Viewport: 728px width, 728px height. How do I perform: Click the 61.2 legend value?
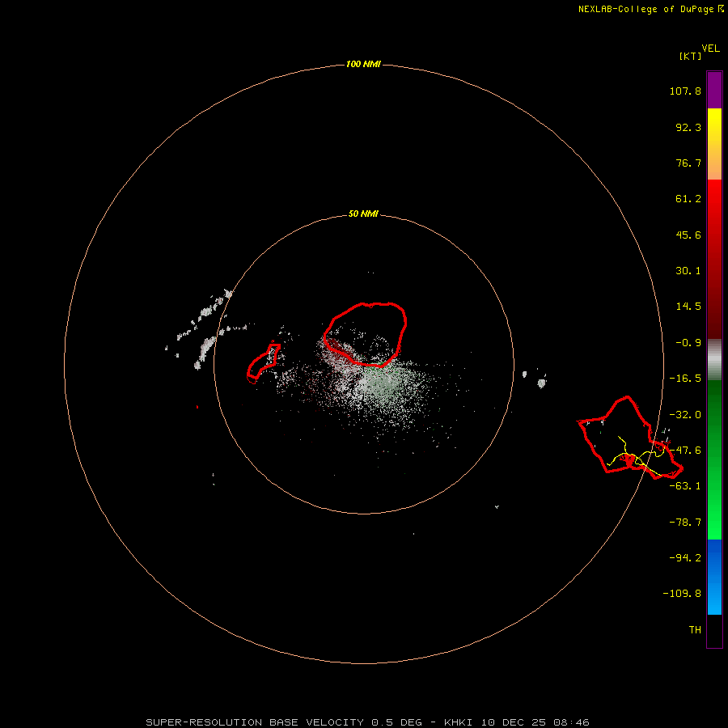688,199
